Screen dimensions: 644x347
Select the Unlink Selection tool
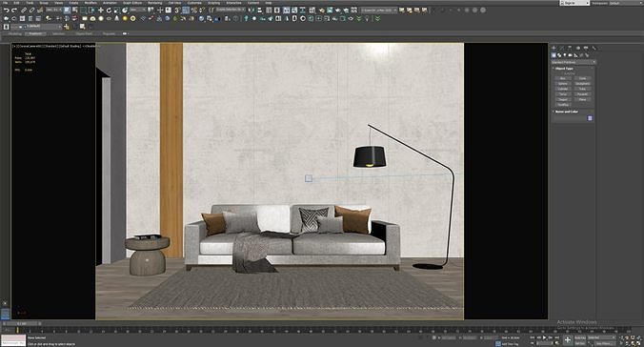point(32,10)
